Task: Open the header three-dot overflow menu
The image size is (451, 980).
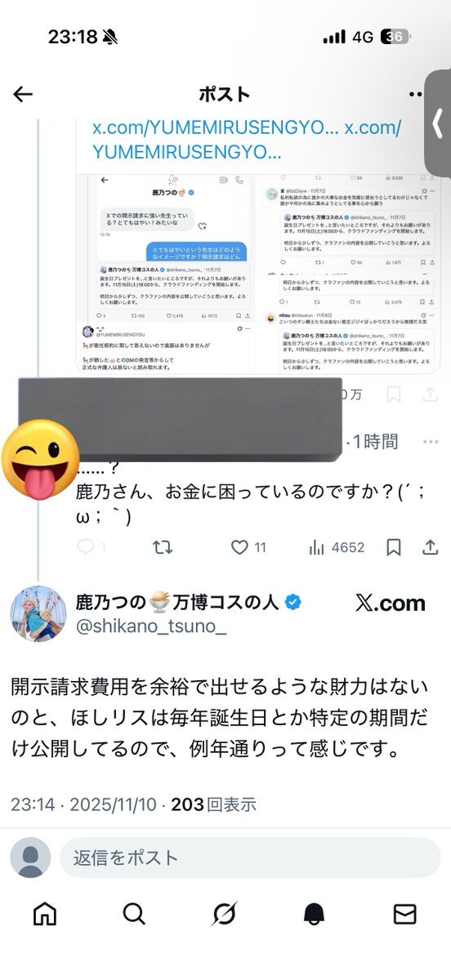Action: 417,94
